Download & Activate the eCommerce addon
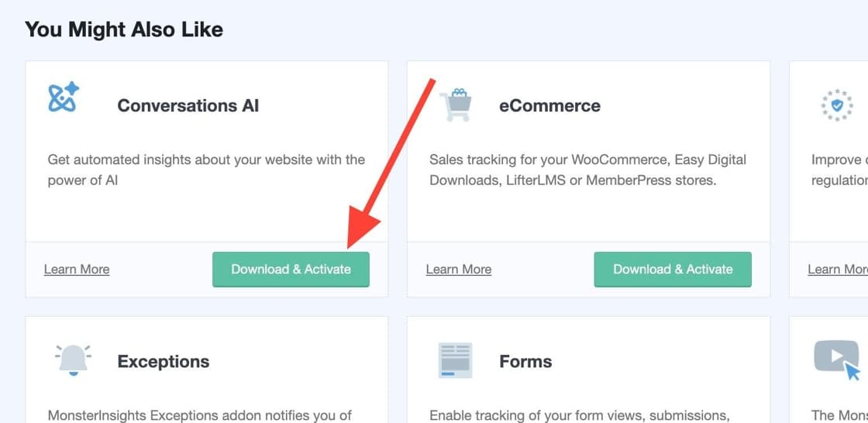 click(x=673, y=270)
